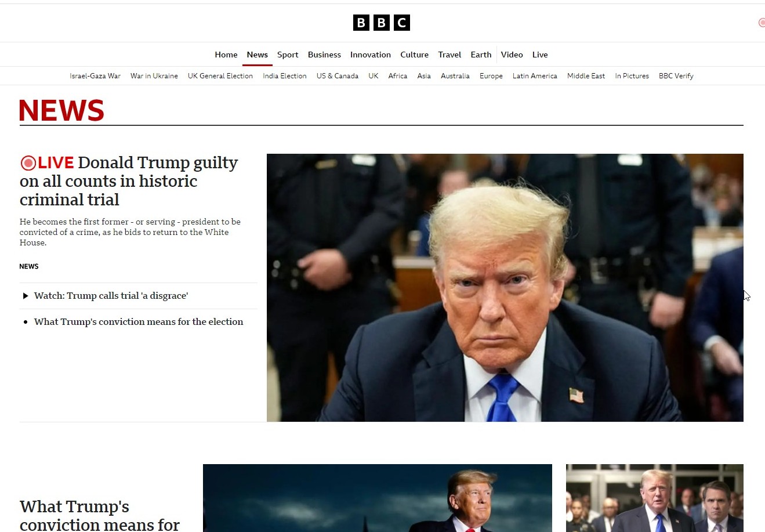765x532 pixels.
Task: Open the In Pictures link
Action: [x=632, y=76]
